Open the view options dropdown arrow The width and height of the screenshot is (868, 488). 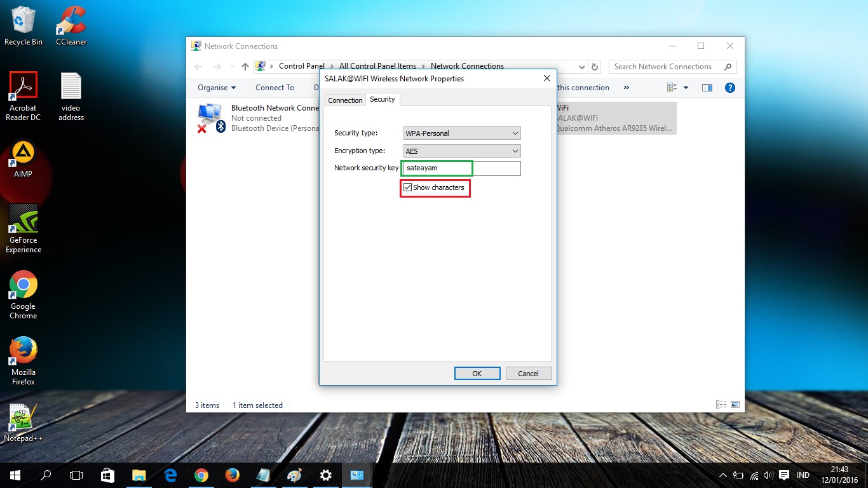tap(686, 88)
